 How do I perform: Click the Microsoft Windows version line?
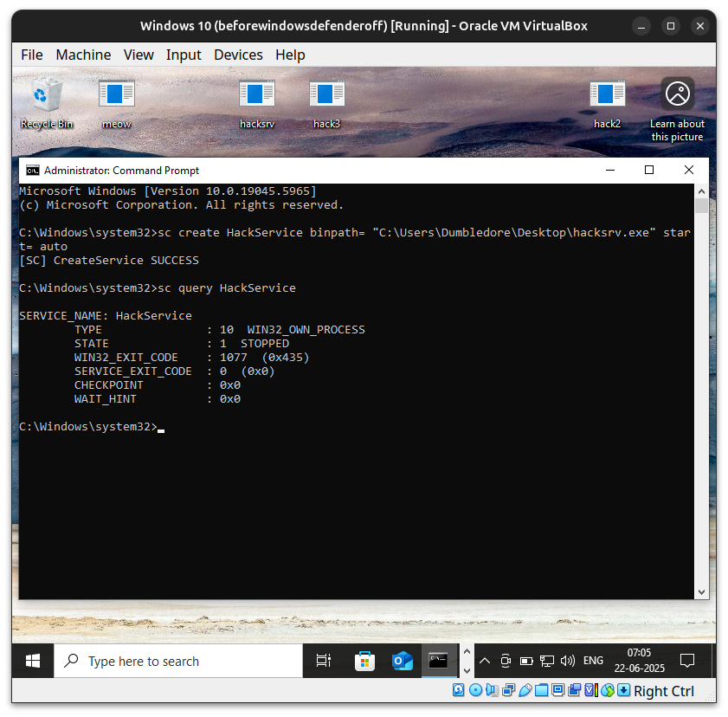(168, 191)
